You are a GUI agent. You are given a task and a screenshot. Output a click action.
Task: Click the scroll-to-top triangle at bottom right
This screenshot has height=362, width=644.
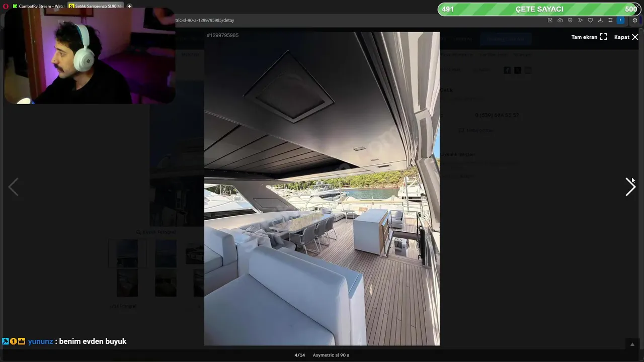click(x=632, y=344)
